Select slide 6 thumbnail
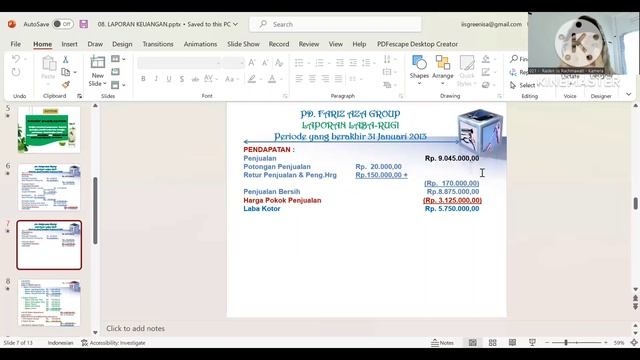 49,187
